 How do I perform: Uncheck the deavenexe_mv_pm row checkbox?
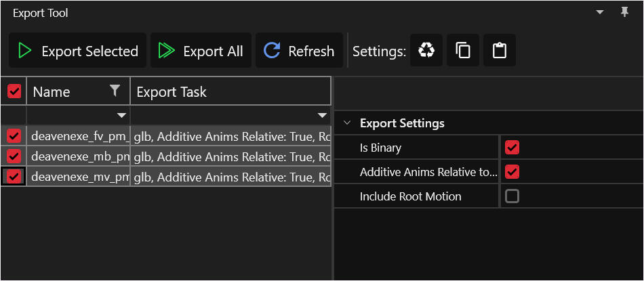14,177
